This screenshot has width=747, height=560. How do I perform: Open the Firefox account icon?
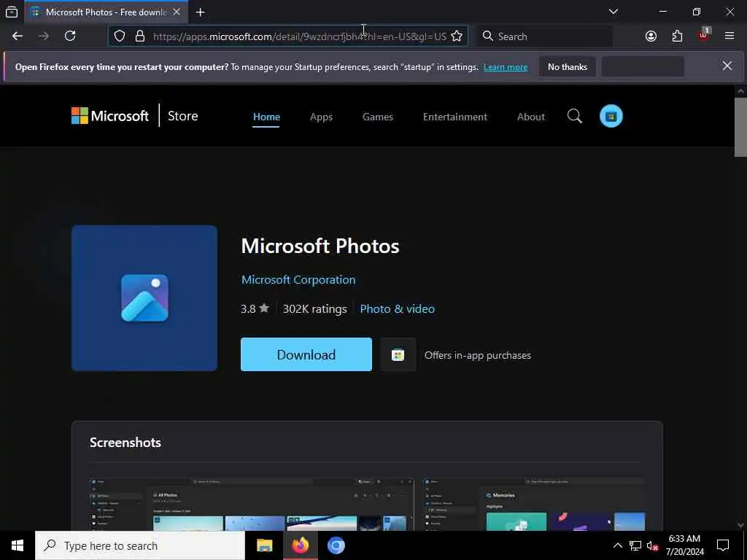(x=651, y=36)
